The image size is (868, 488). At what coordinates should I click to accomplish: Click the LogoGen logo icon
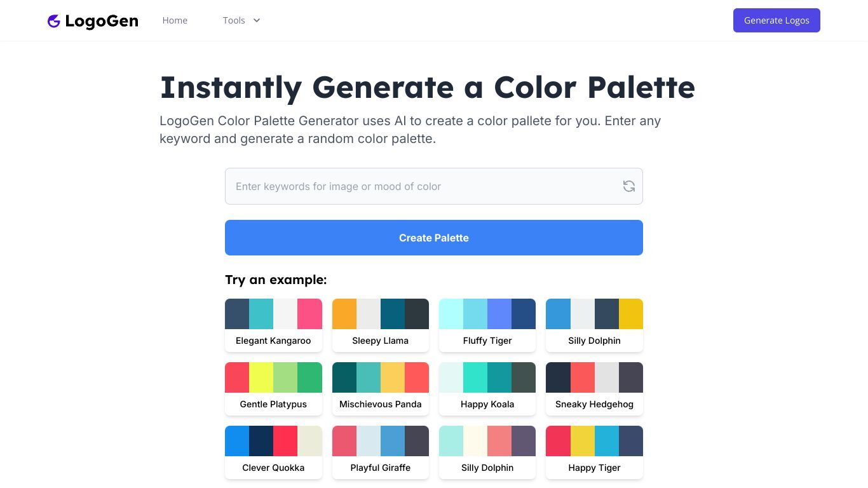click(54, 21)
